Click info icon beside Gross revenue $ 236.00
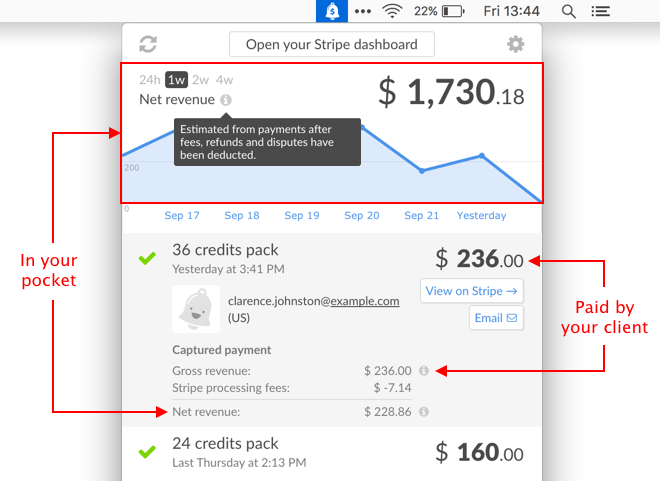660x481 pixels. click(x=424, y=371)
